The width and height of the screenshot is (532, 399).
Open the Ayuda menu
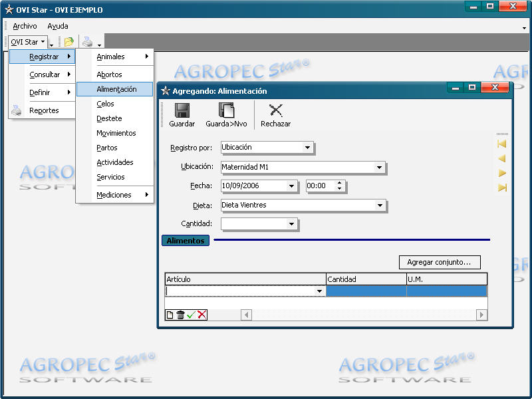point(58,26)
